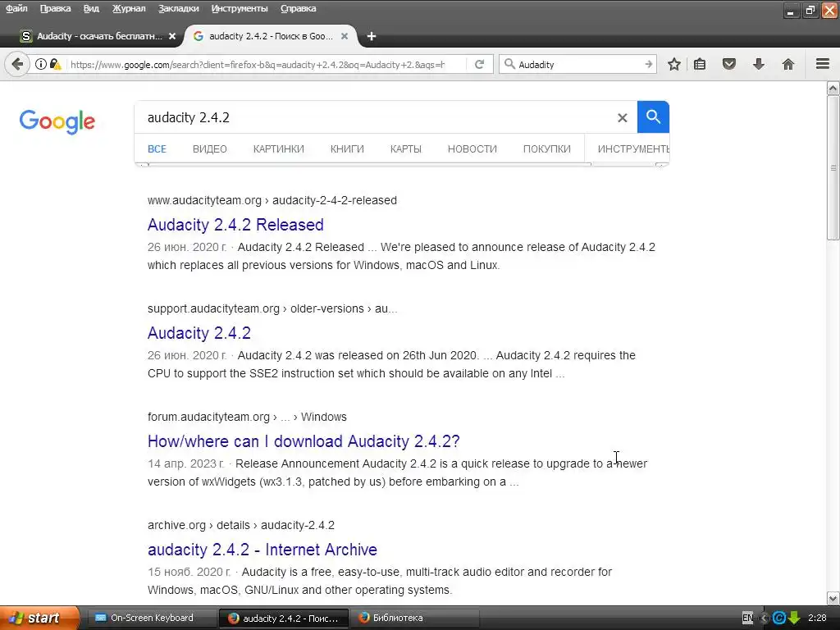This screenshot has width=840, height=630.
Task: Open the Инструменты menu in the menu bar
Action: [240, 8]
